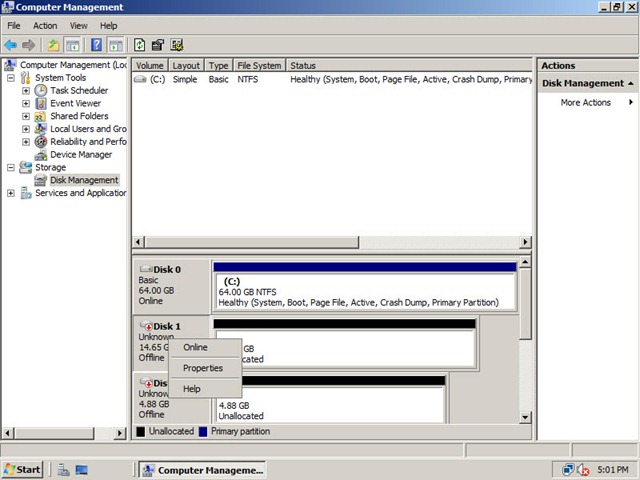
Task: Toggle Show/Hide Action Pane toolbar icon
Action: click(116, 45)
